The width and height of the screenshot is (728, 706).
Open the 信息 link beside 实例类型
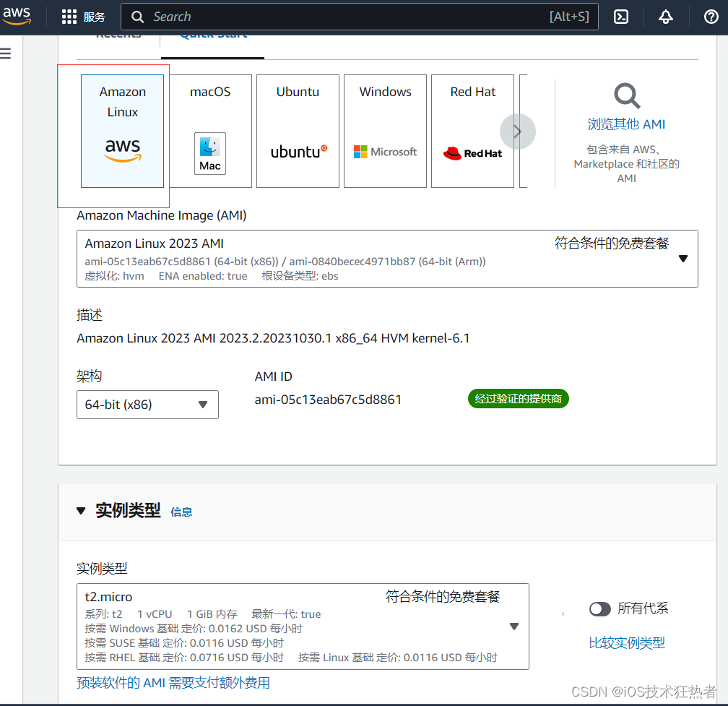coord(181,512)
